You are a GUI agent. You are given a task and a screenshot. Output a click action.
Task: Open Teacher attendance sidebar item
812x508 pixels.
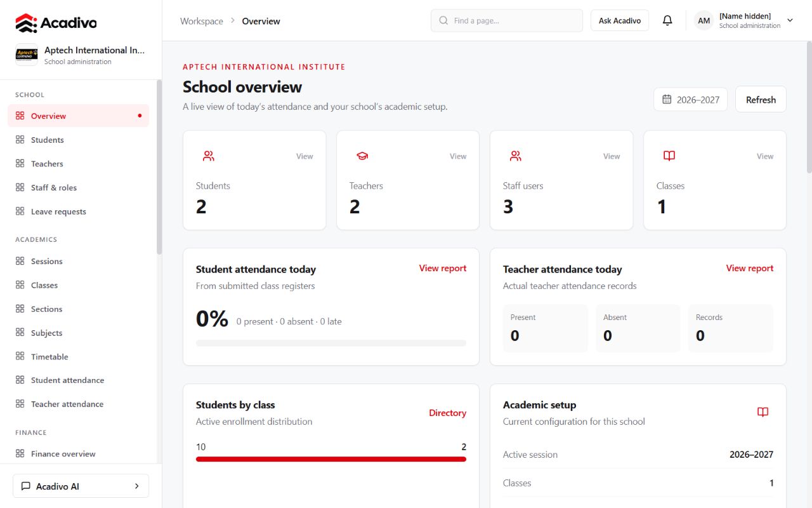79,404
